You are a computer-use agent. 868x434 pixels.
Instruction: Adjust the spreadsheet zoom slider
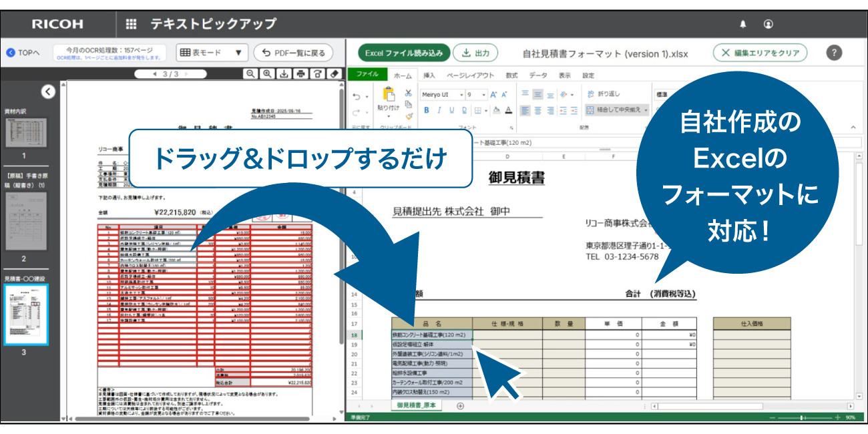click(803, 417)
